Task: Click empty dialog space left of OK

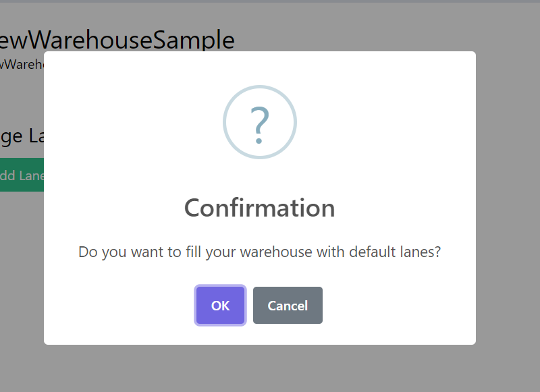Action: click(122, 306)
